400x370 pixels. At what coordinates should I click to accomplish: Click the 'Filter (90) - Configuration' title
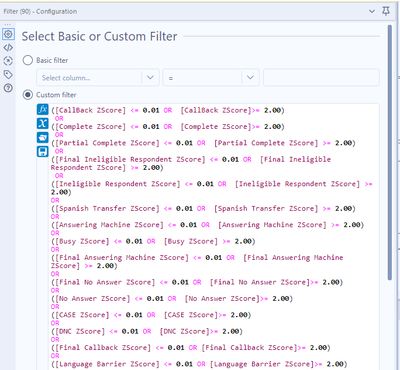[x=40, y=11]
